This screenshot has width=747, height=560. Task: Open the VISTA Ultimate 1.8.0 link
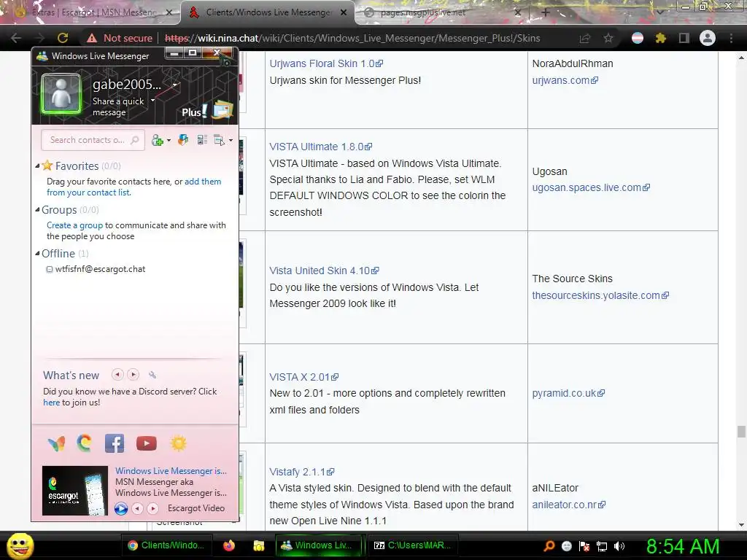(321, 147)
